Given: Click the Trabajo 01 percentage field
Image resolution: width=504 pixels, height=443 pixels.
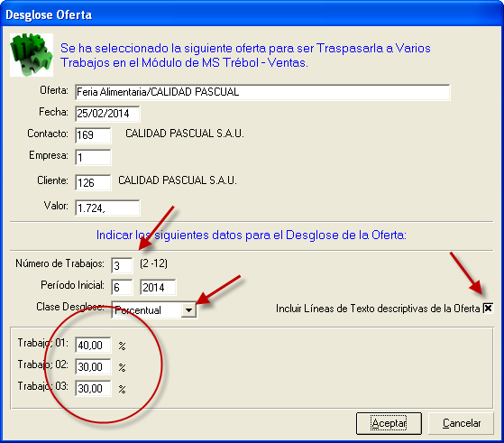Looking at the screenshot, I should pos(93,346).
